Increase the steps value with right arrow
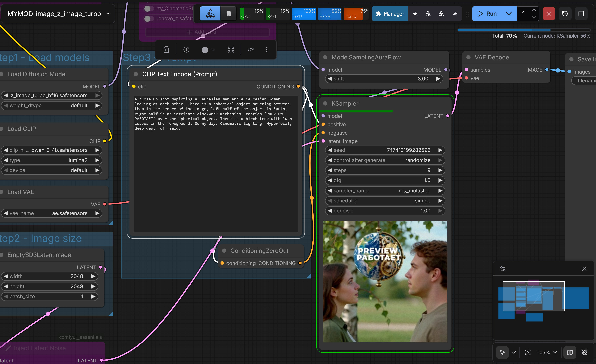 pyautogui.click(x=440, y=170)
